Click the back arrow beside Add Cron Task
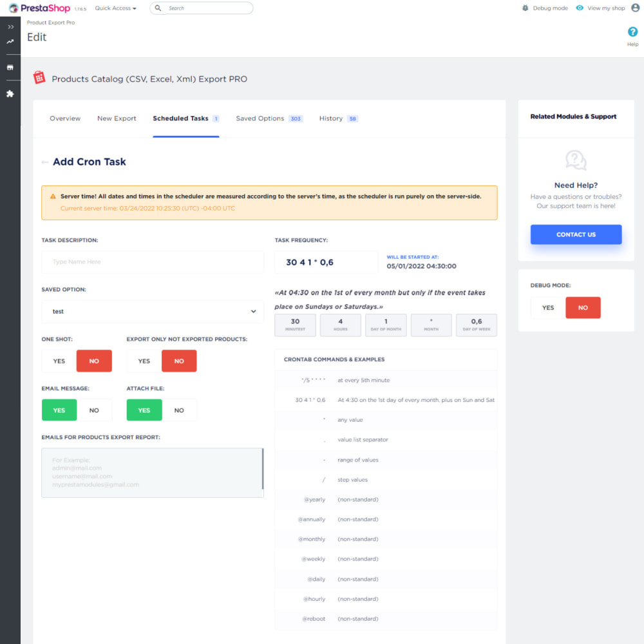644x644 pixels. pyautogui.click(x=44, y=162)
